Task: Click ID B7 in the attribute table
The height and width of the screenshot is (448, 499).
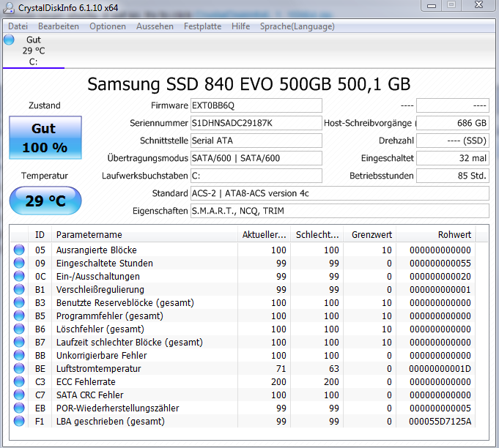Action: pos(40,343)
